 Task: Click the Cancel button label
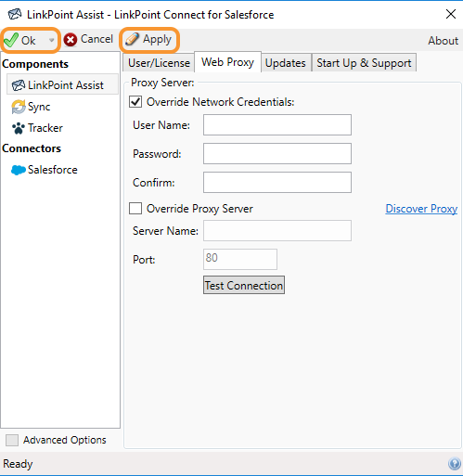pyautogui.click(x=96, y=39)
